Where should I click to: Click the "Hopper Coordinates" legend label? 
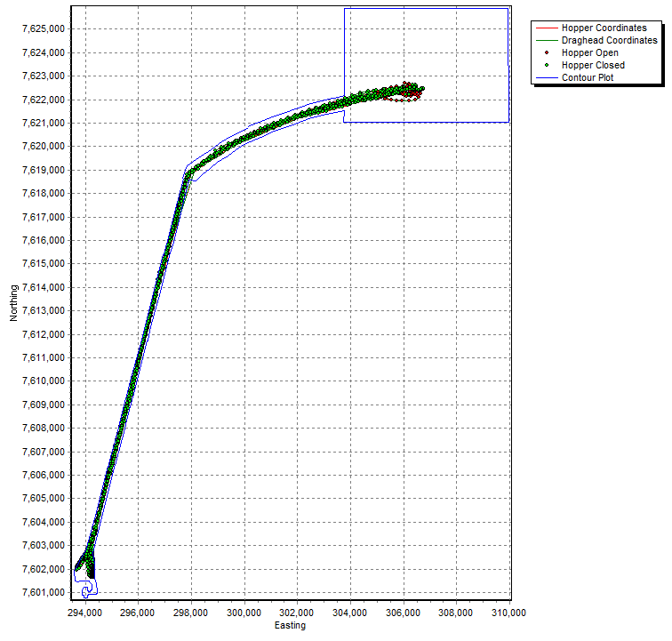pyautogui.click(x=604, y=28)
